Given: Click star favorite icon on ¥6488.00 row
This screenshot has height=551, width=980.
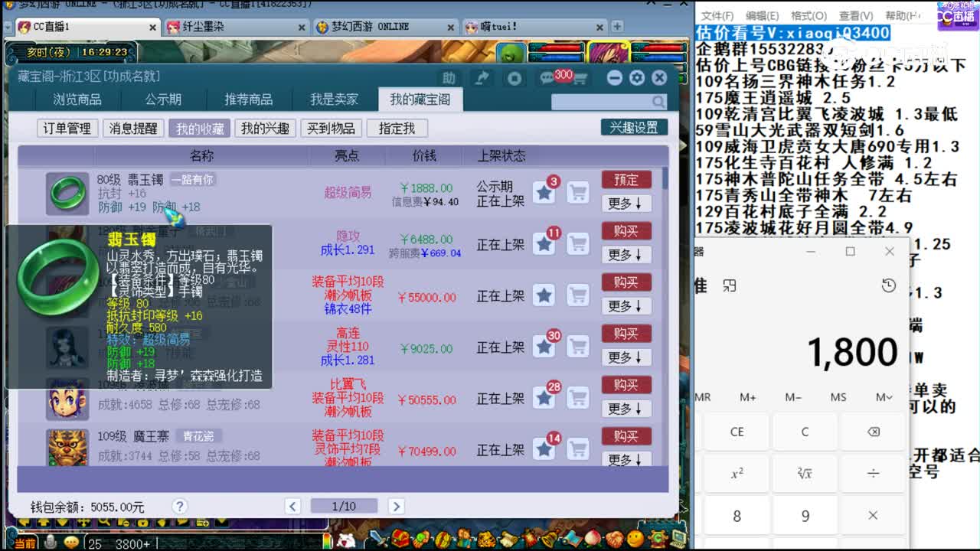Looking at the screenshot, I should pyautogui.click(x=544, y=244).
